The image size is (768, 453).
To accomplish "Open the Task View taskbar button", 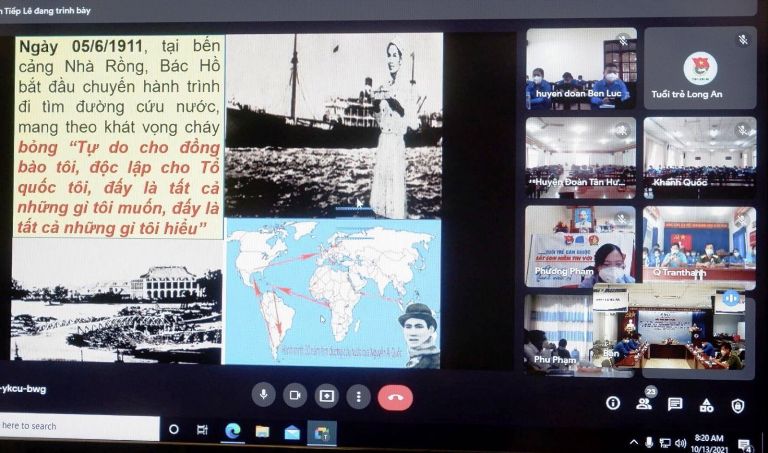I will (x=202, y=430).
